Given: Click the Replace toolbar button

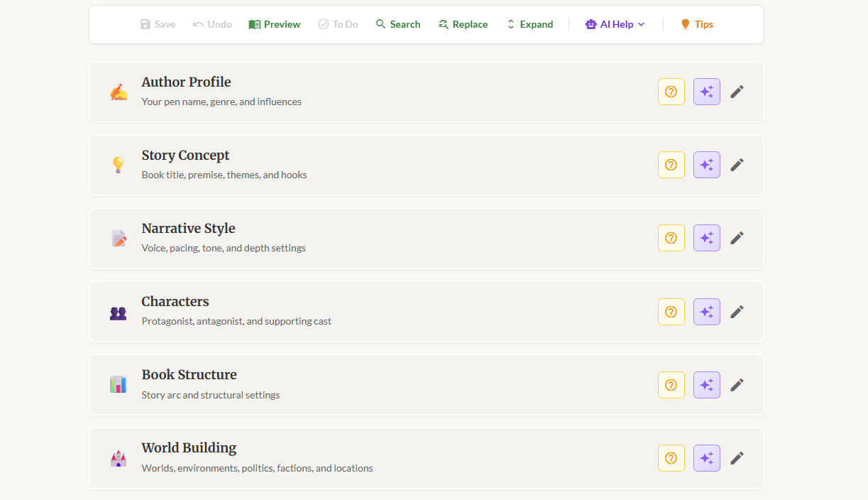Looking at the screenshot, I should coord(463,24).
